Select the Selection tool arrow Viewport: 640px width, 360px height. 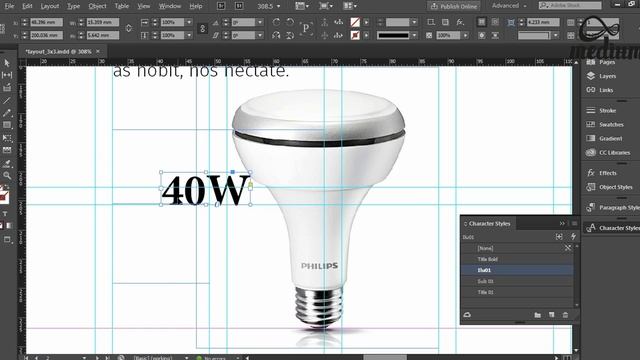pos(7,63)
